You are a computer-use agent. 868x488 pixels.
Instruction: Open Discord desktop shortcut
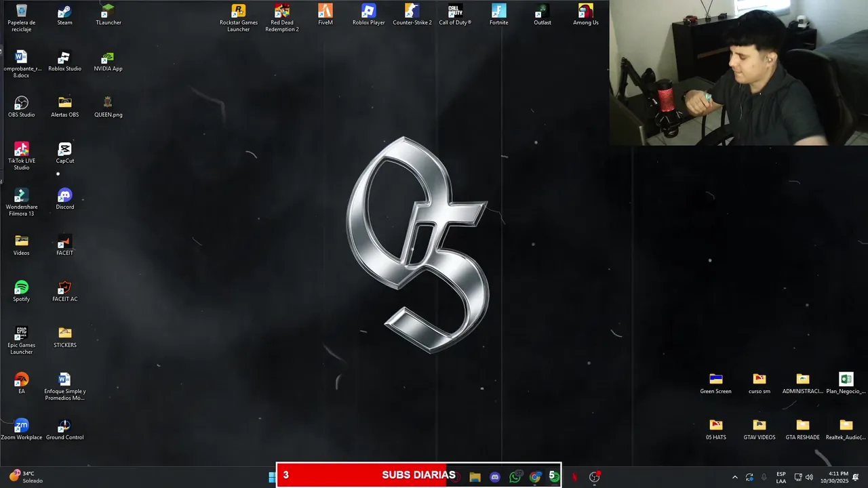pyautogui.click(x=64, y=199)
